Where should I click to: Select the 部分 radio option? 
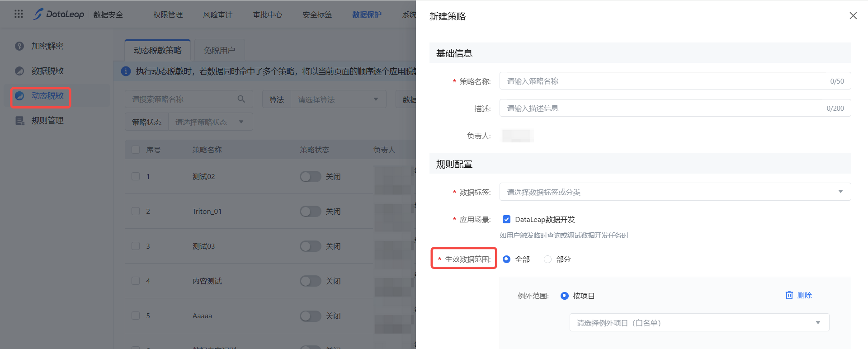(x=547, y=259)
